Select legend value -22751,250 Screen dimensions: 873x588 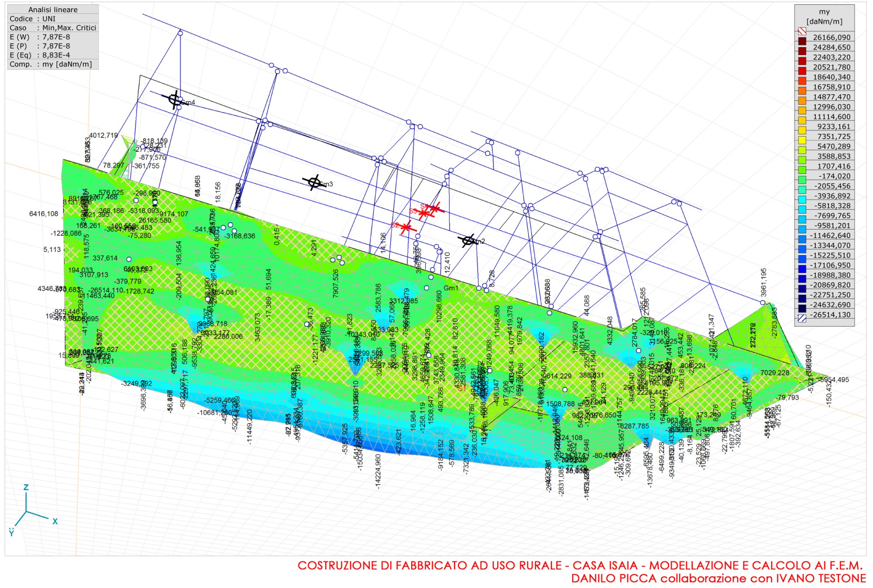pos(830,295)
